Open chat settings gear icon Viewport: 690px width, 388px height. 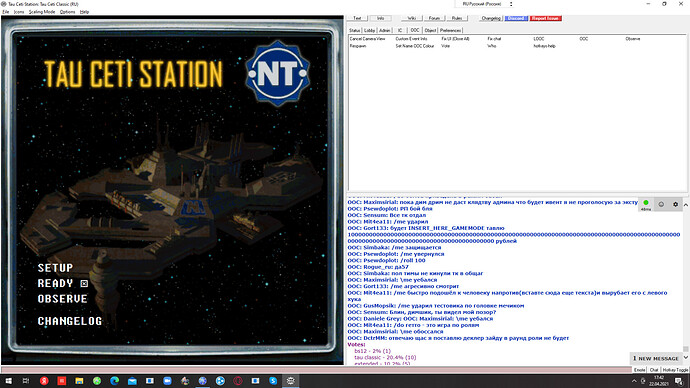tap(675, 204)
